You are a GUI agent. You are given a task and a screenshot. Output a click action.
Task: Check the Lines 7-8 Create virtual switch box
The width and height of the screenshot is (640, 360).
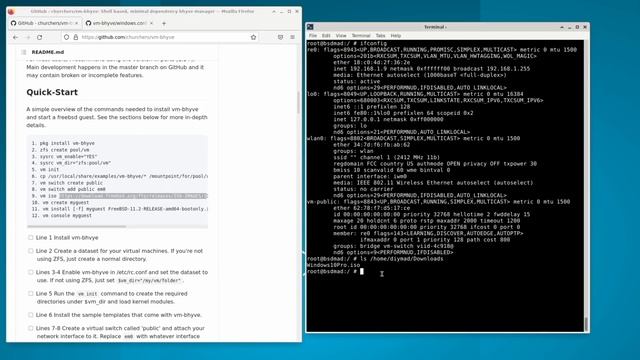[x=31, y=328]
